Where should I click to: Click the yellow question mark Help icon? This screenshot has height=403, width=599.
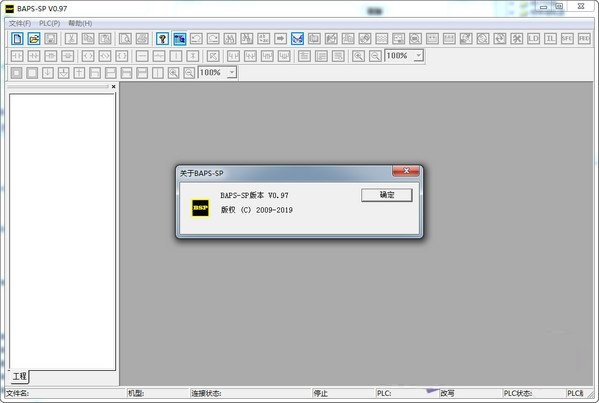click(162, 39)
